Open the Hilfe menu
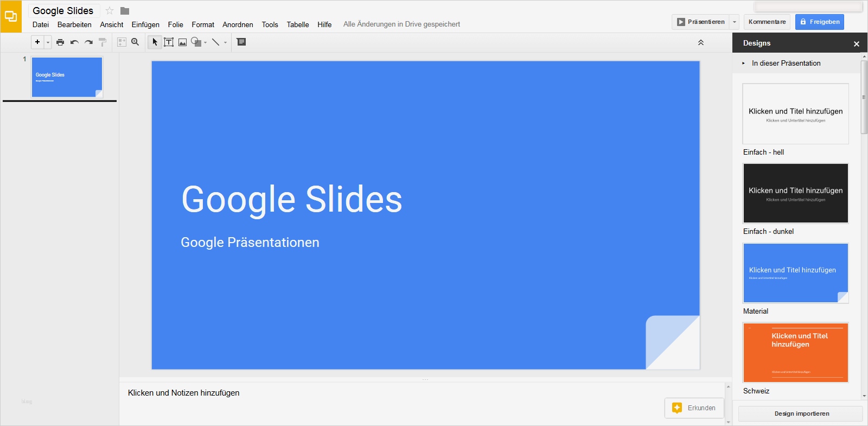This screenshot has width=868, height=426. pyautogui.click(x=324, y=24)
